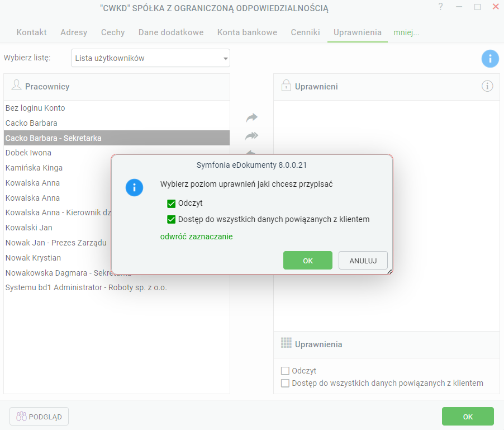Close the window with the red X
The height and width of the screenshot is (430, 504).
pos(496,7)
